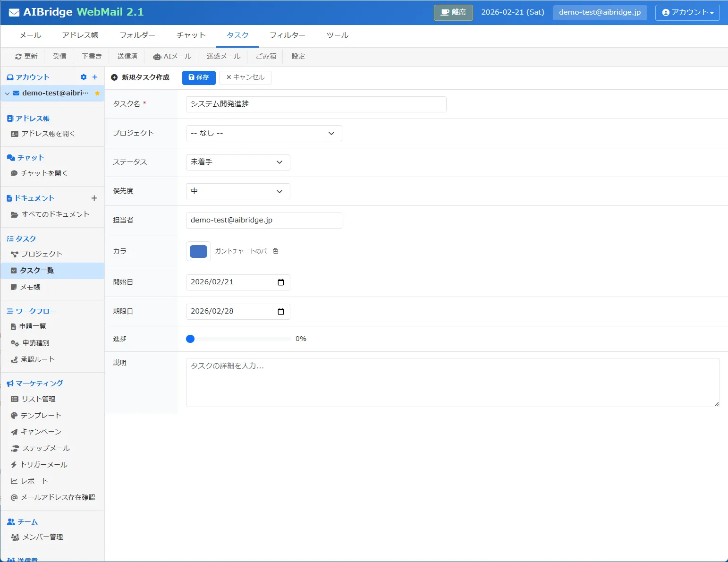Click the AIメール robot icon
728x562 pixels.
(157, 57)
